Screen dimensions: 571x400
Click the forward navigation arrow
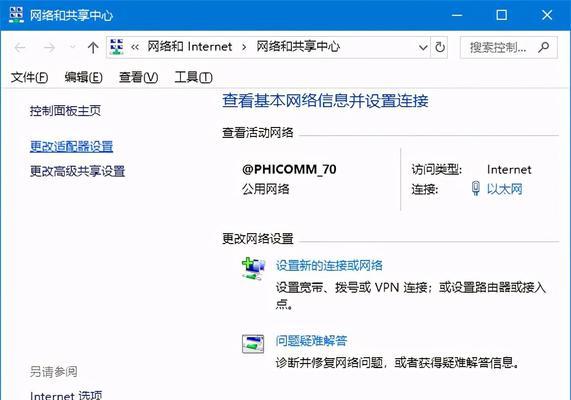49,47
